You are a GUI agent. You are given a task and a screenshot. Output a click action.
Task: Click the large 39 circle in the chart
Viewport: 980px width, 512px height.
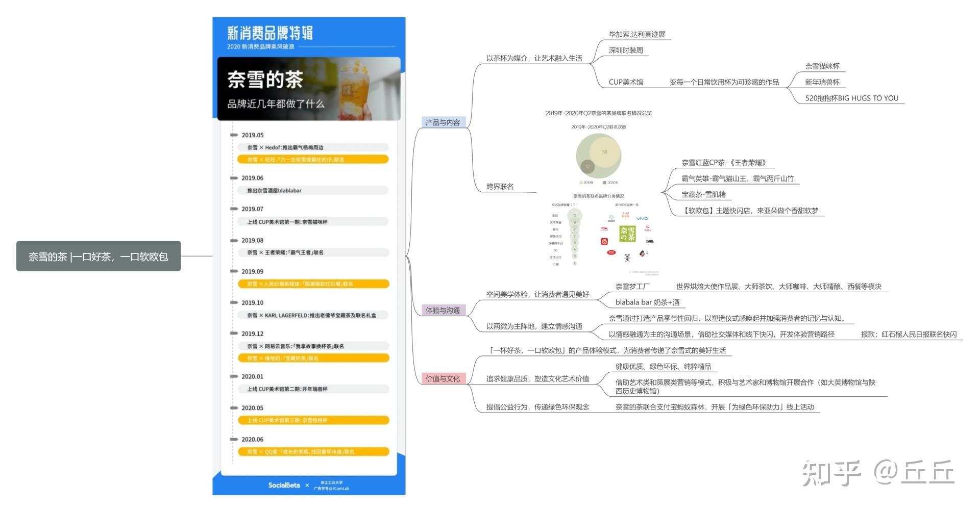coord(605,152)
